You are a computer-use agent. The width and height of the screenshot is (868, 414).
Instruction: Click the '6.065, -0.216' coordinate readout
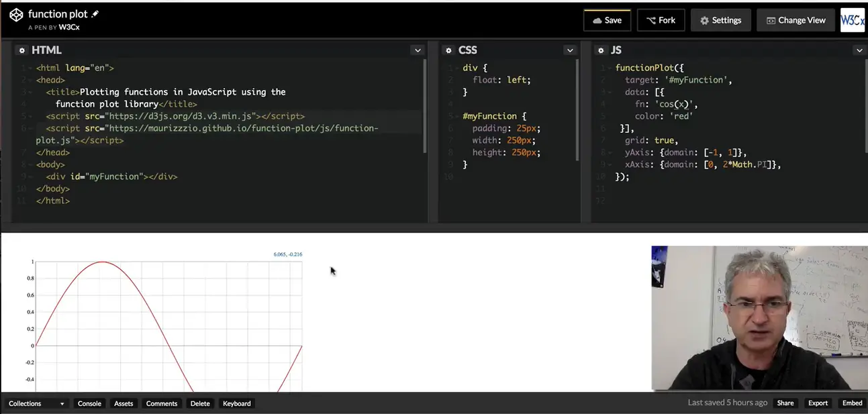pyautogui.click(x=288, y=254)
